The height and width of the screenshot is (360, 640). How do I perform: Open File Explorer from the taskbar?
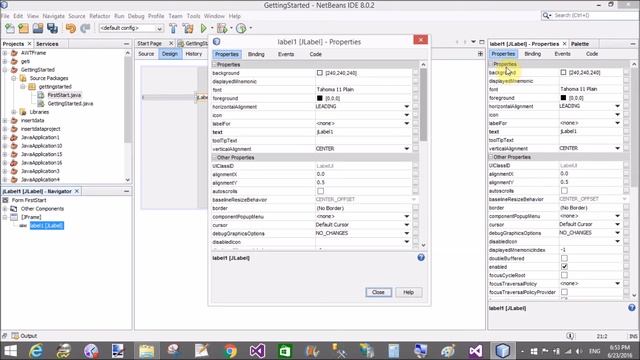coord(147,351)
